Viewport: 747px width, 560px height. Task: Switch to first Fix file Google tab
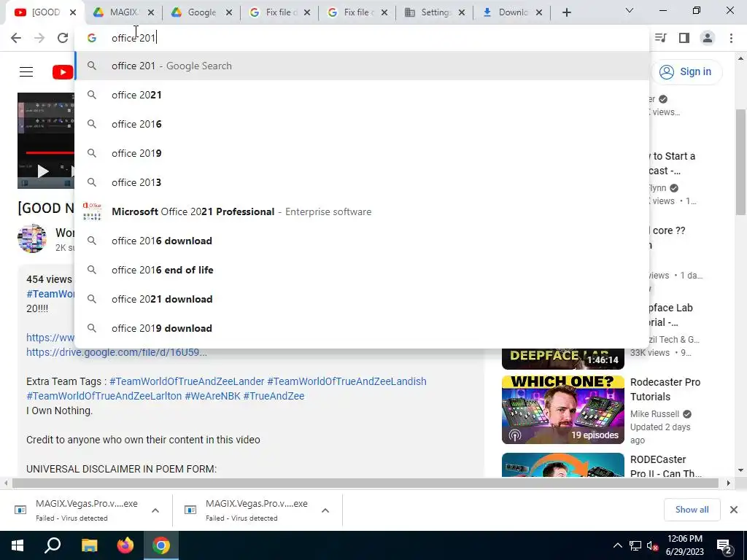pyautogui.click(x=273, y=12)
